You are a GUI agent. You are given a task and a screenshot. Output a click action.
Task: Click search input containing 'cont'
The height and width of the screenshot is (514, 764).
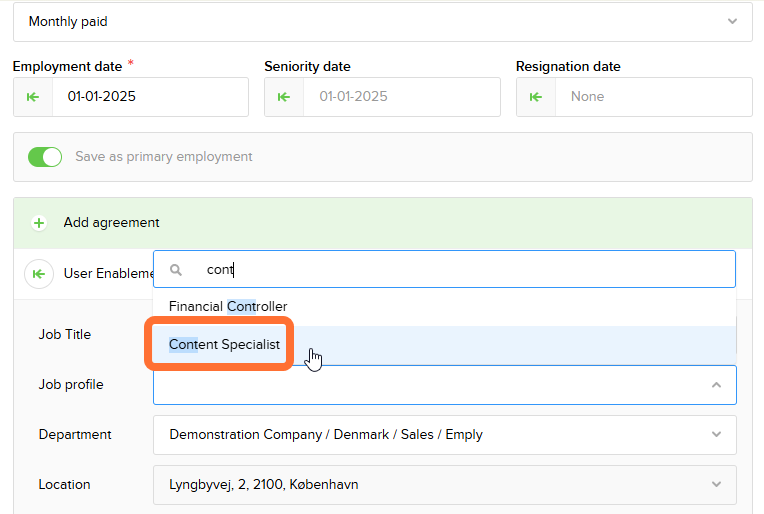click(x=444, y=269)
